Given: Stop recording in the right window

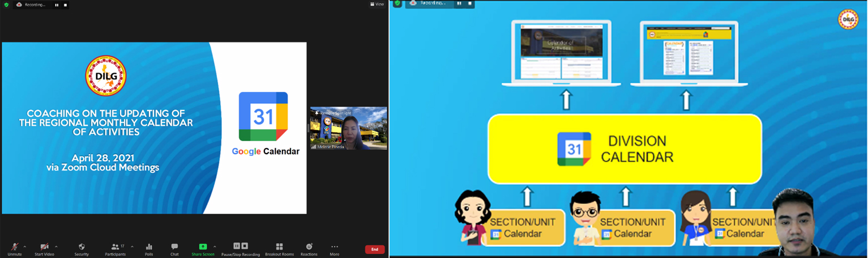Looking at the screenshot, I should [x=469, y=3].
